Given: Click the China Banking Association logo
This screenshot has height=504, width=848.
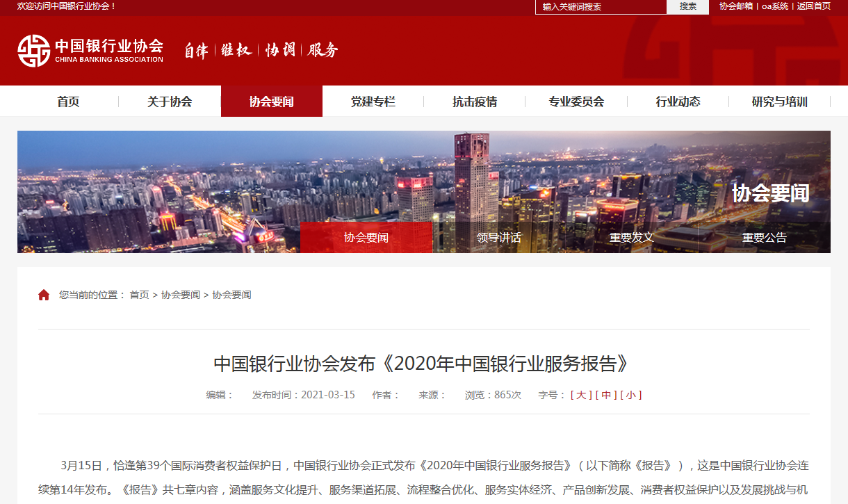Looking at the screenshot, I should (90, 51).
